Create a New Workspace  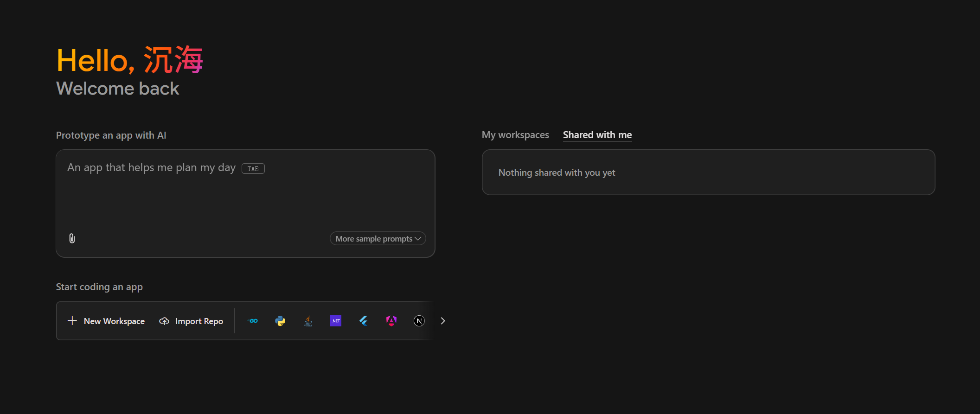click(106, 321)
